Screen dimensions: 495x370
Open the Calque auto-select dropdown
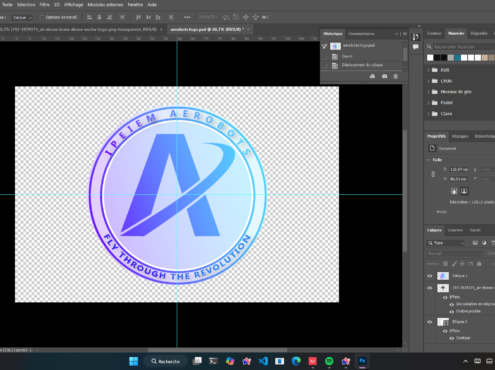pos(22,17)
